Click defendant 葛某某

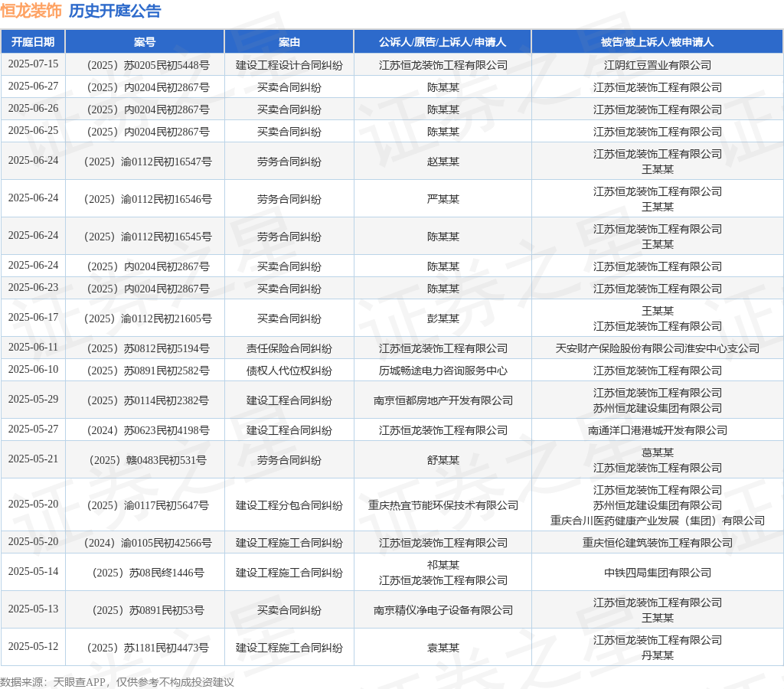658,452
